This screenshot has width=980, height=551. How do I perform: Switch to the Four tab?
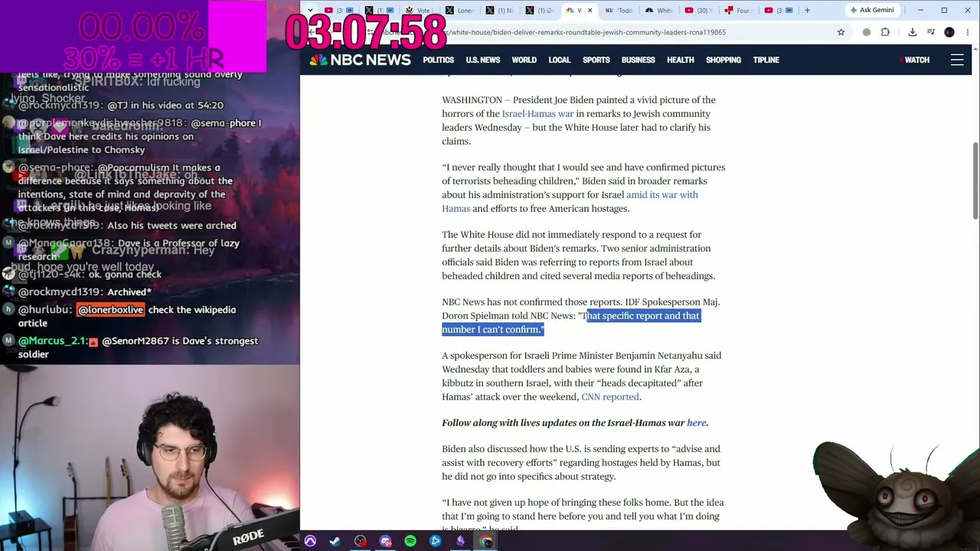click(x=738, y=10)
